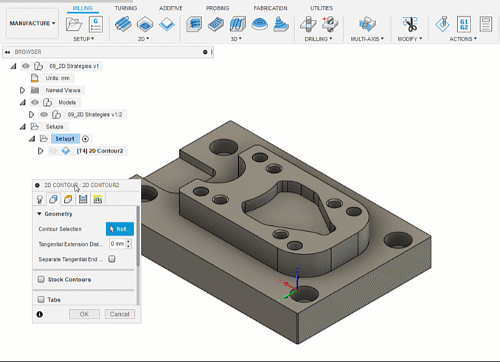Viewport: 500px width, 362px height.
Task: Toggle visibility of Models node
Action: (x=35, y=102)
